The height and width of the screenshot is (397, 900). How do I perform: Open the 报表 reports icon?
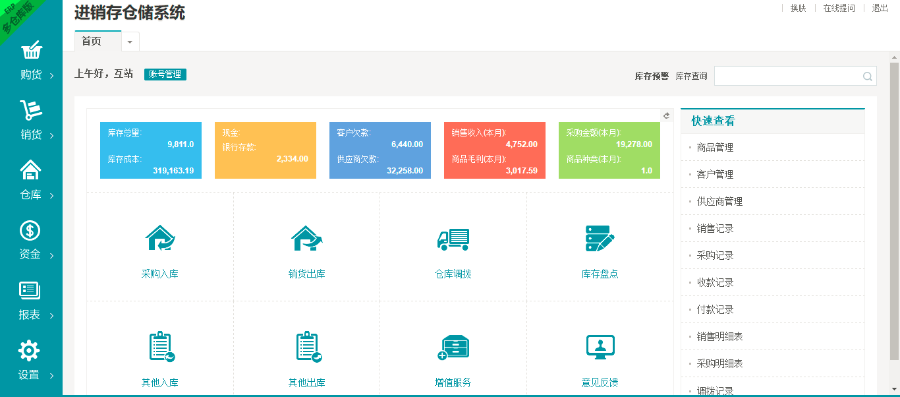pyautogui.click(x=29, y=290)
